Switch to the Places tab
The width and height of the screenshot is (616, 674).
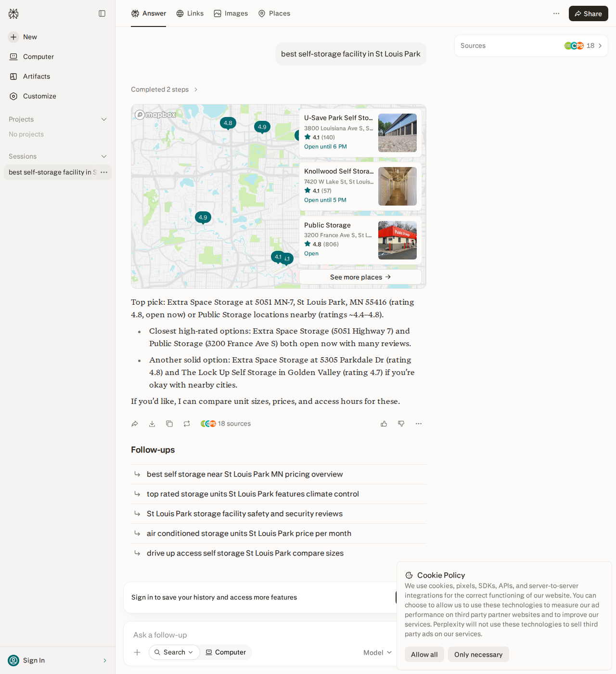pyautogui.click(x=274, y=13)
